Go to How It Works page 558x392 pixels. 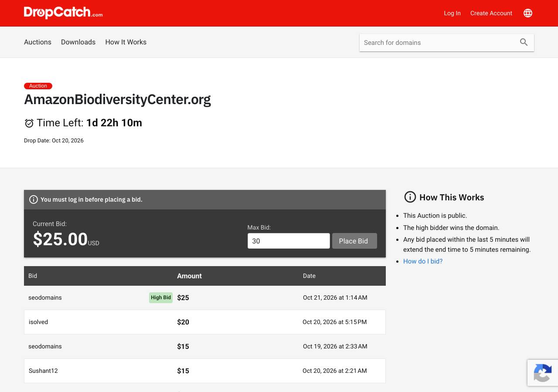[x=126, y=42]
